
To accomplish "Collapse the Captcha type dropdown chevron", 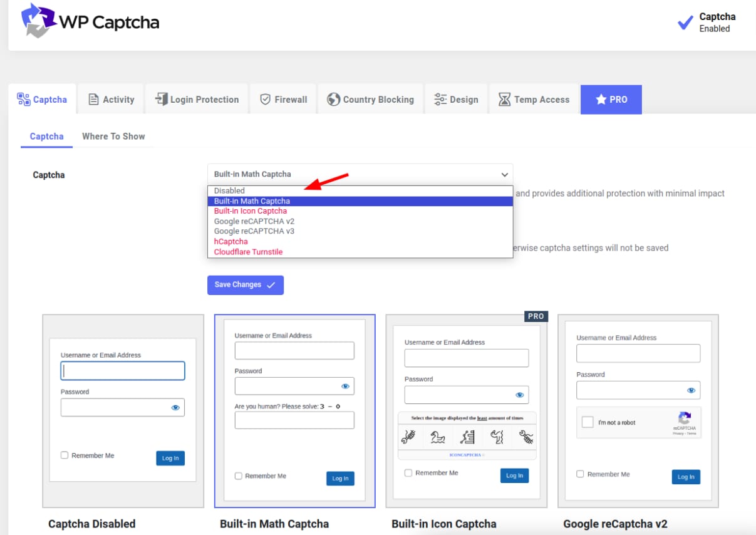I will coord(504,175).
